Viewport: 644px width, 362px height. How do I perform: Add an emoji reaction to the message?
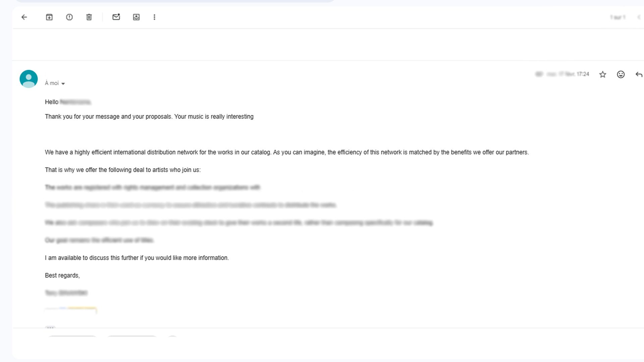tap(621, 74)
